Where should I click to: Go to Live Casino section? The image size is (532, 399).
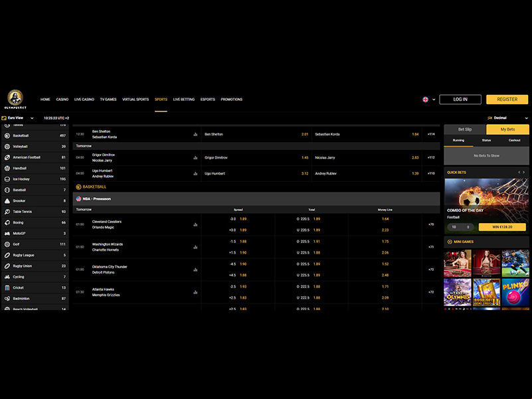point(84,100)
